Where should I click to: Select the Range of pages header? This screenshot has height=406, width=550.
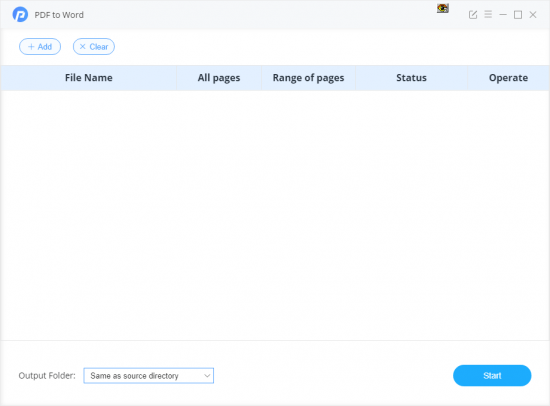308,78
